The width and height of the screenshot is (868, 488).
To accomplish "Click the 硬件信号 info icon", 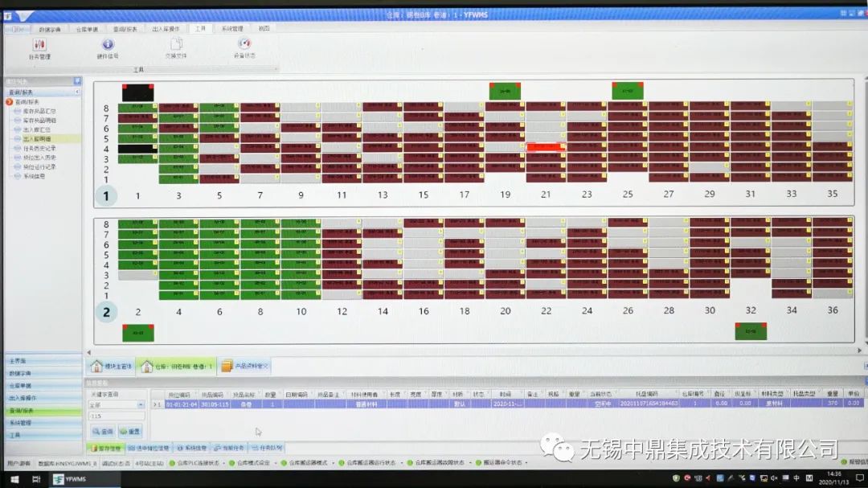I will tap(107, 45).
